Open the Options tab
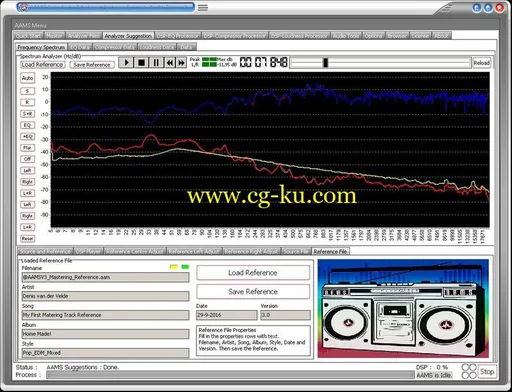This screenshot has width=512, height=392. (373, 36)
